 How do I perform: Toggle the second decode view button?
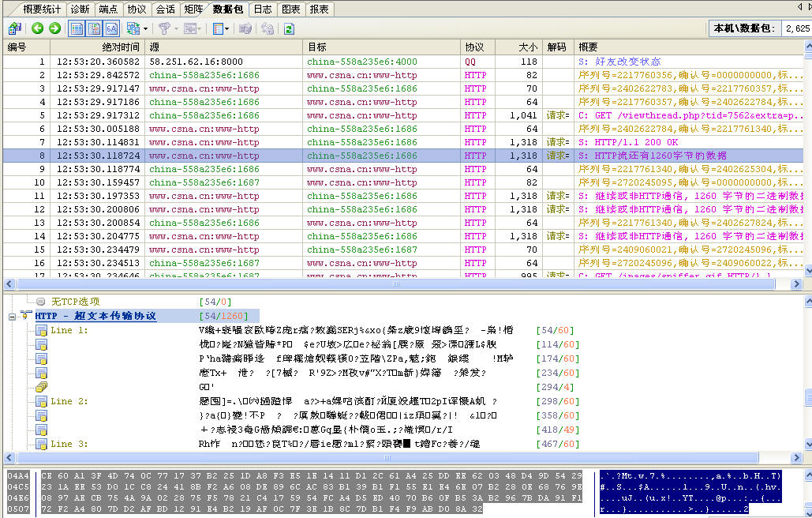click(x=94, y=28)
